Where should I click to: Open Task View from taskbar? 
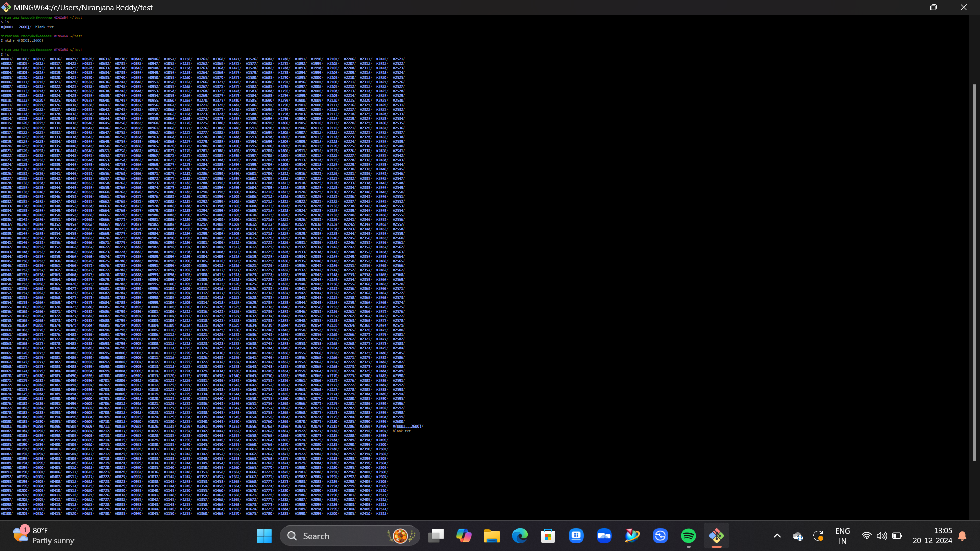point(435,536)
